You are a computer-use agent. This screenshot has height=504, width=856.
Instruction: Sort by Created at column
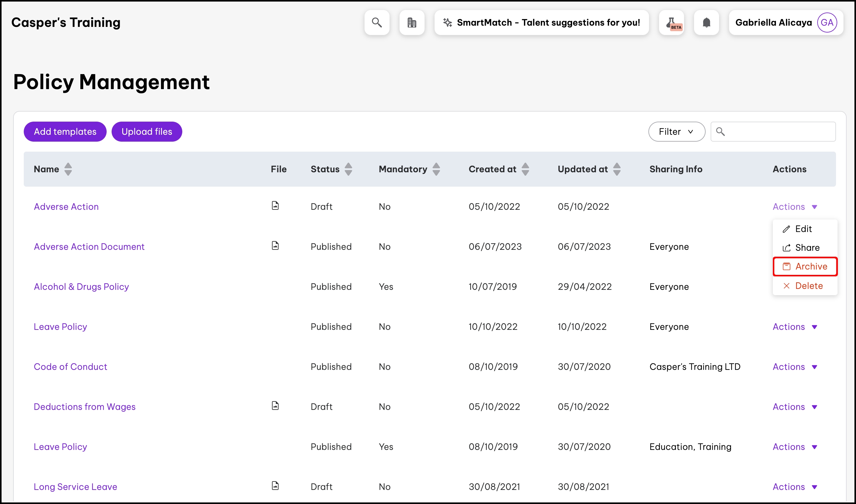click(x=525, y=169)
